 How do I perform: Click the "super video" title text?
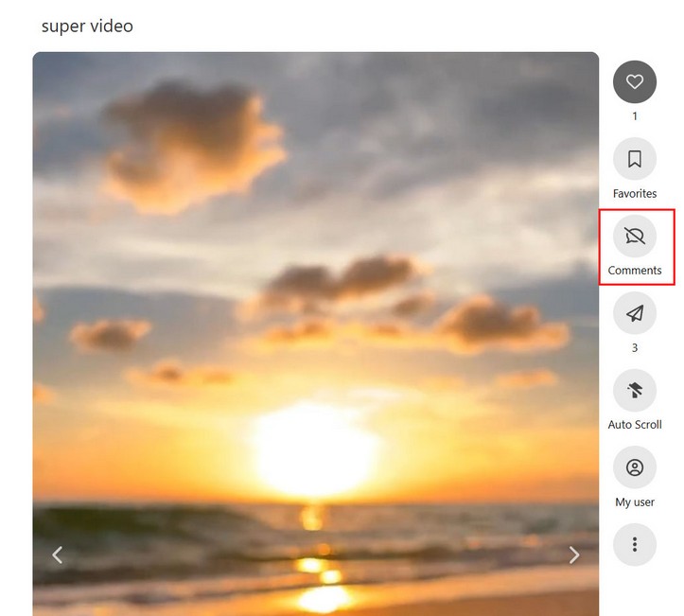(87, 26)
